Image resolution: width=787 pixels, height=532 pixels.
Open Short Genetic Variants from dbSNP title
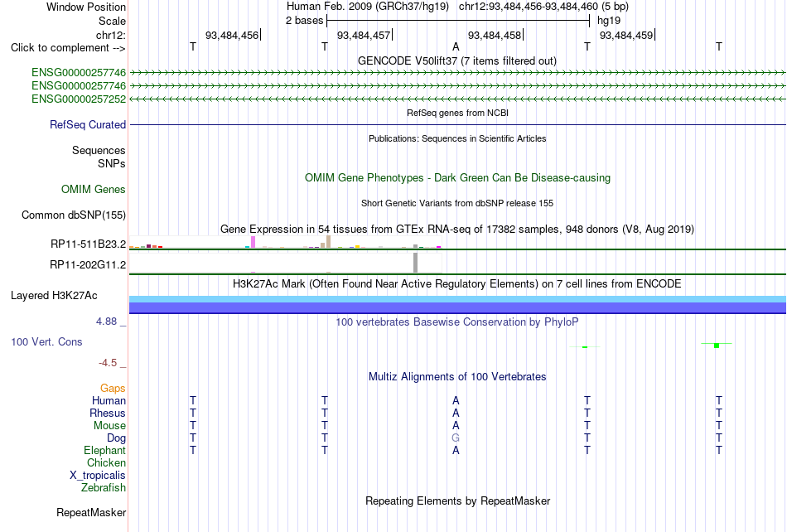point(457,203)
